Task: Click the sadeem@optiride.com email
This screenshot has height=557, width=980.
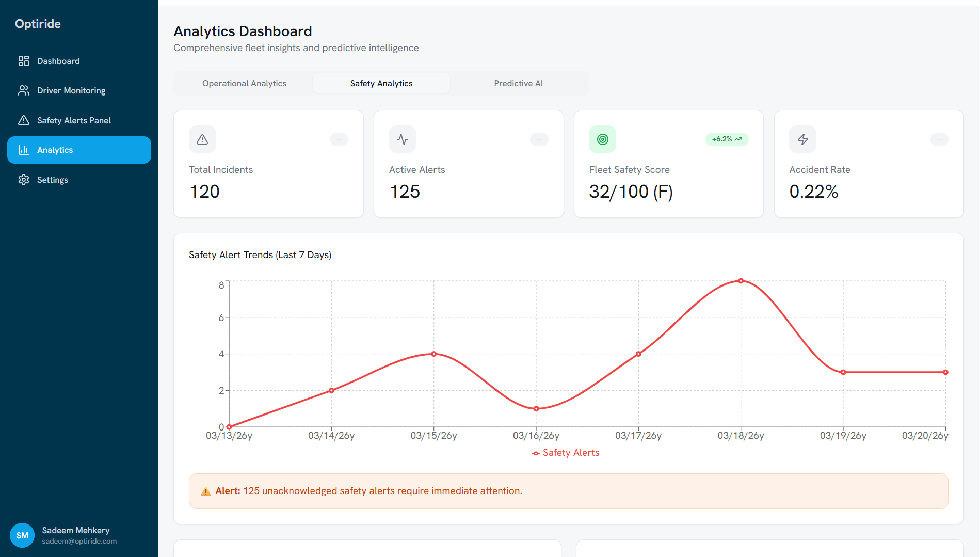Action: pyautogui.click(x=79, y=541)
